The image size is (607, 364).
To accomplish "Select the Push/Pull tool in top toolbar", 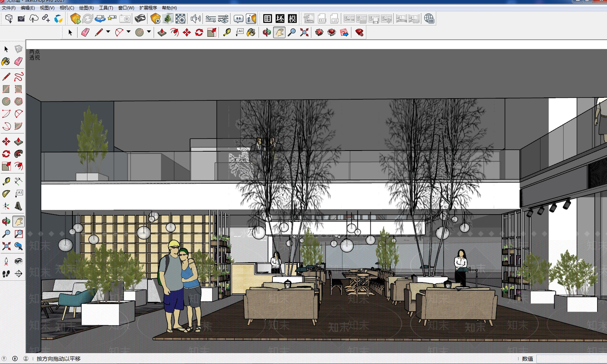I will [x=162, y=33].
